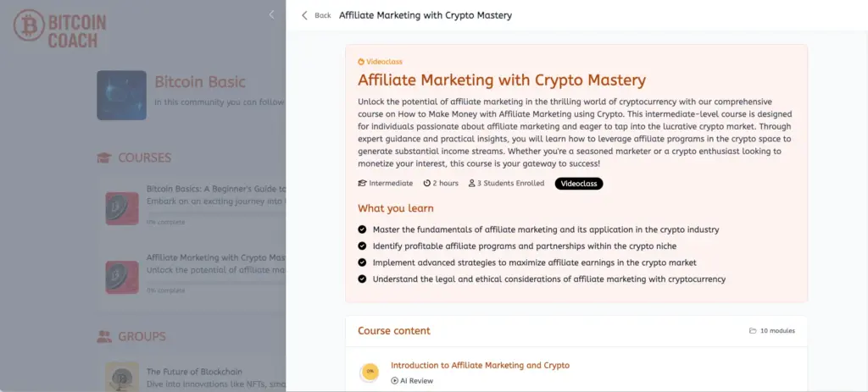Click the 10 modules count text
Screen dimensions: 868x392
click(x=777, y=331)
